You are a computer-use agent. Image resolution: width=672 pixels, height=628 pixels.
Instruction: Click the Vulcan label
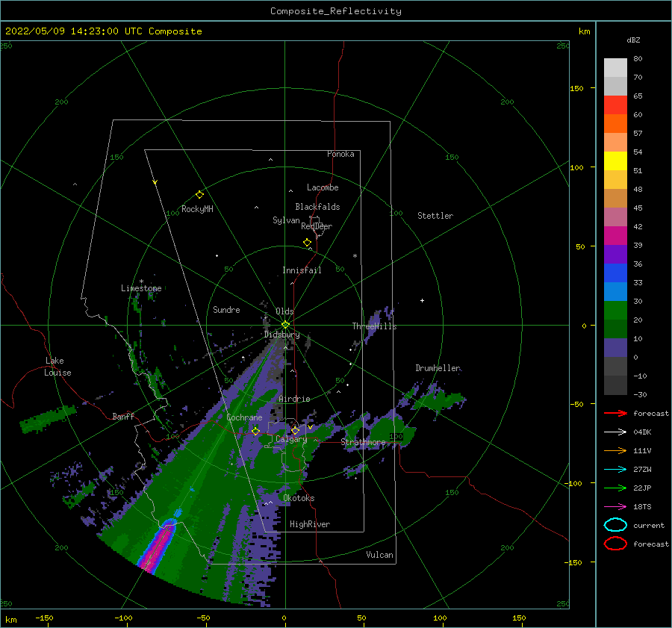coord(379,555)
